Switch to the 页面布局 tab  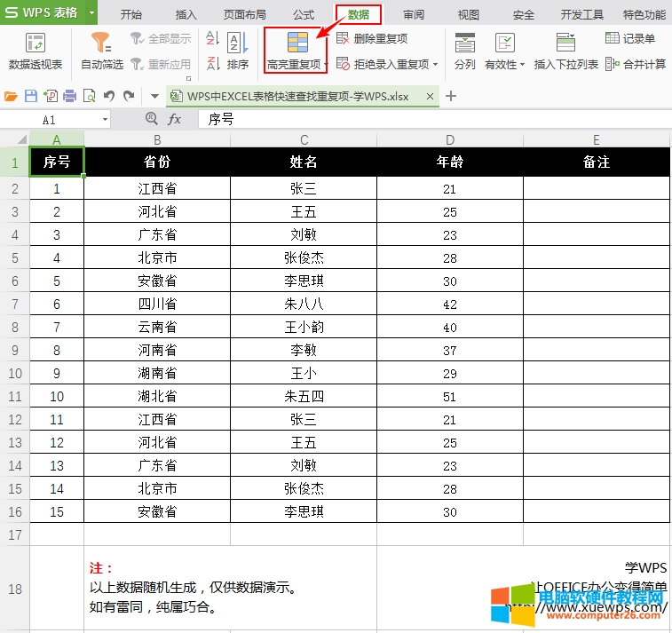tap(245, 14)
